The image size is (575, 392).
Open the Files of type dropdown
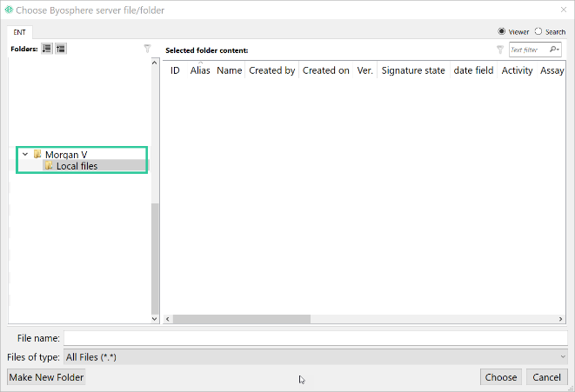(316, 357)
